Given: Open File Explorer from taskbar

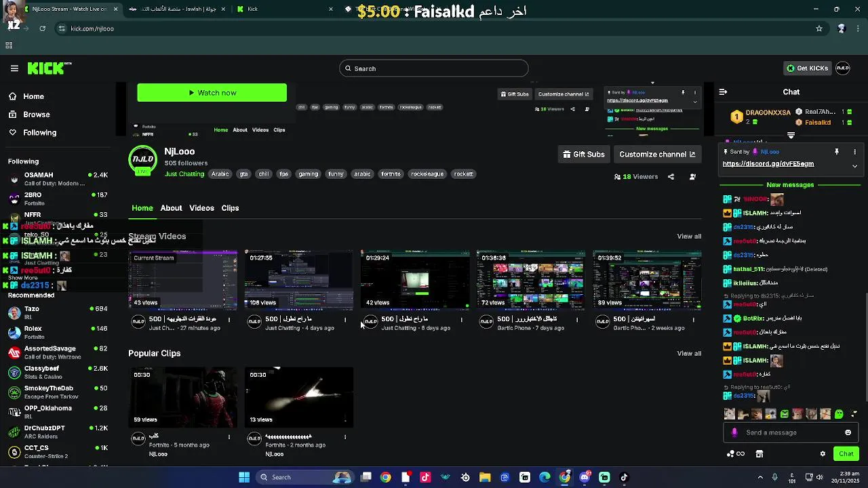Looking at the screenshot, I should [485, 477].
